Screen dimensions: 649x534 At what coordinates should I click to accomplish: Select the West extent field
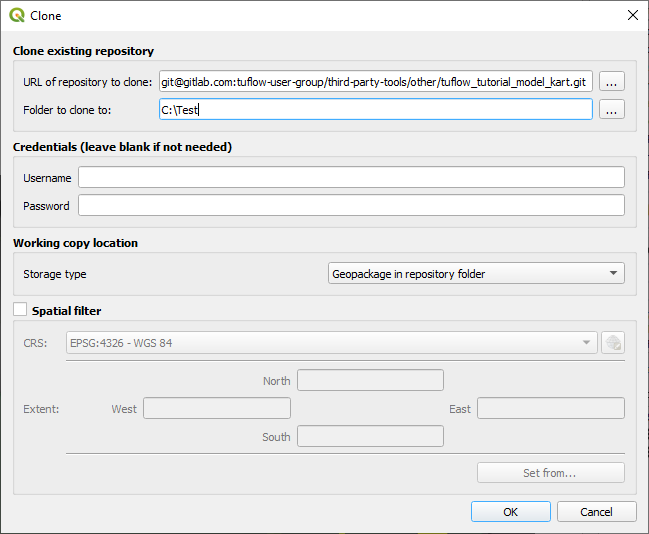coord(217,408)
